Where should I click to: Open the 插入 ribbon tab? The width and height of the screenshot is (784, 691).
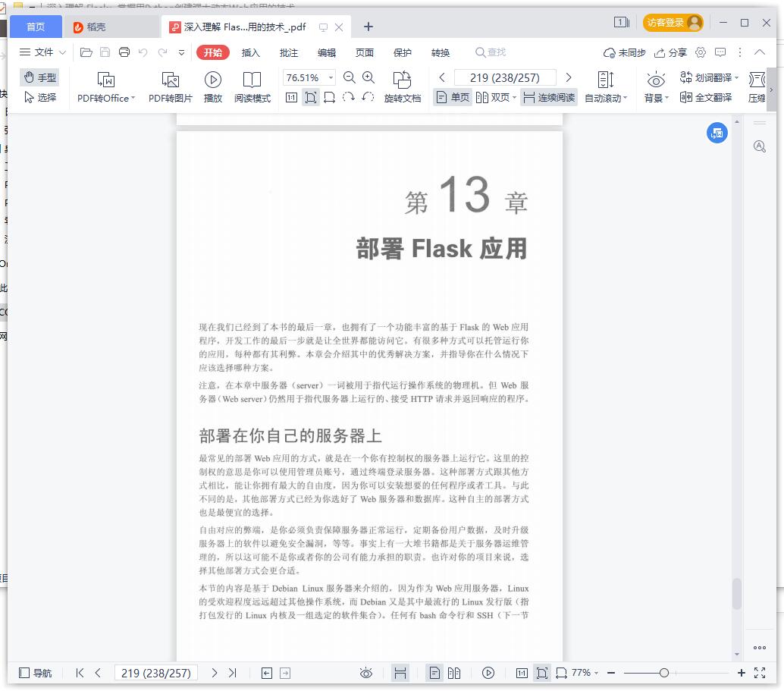(250, 52)
